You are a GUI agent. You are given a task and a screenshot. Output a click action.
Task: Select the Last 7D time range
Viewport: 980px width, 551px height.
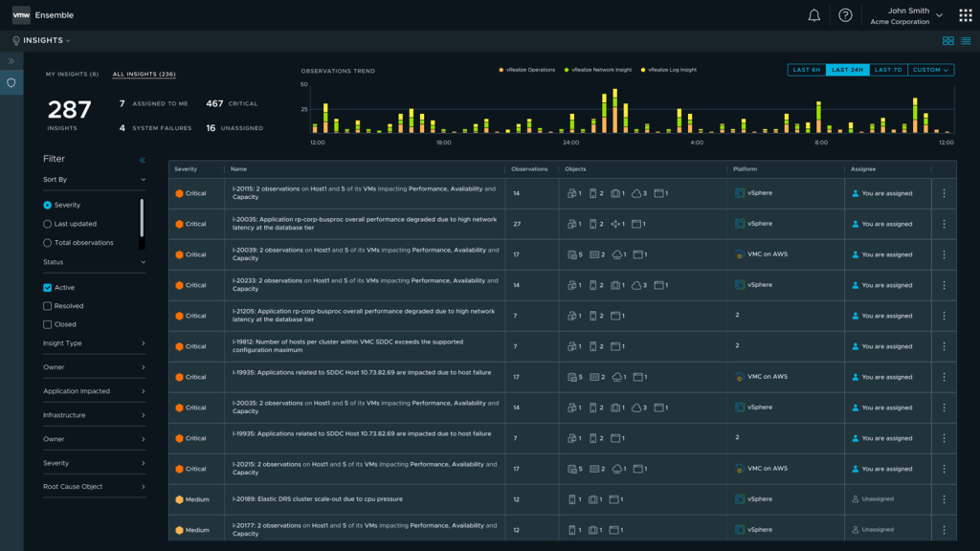(x=888, y=70)
